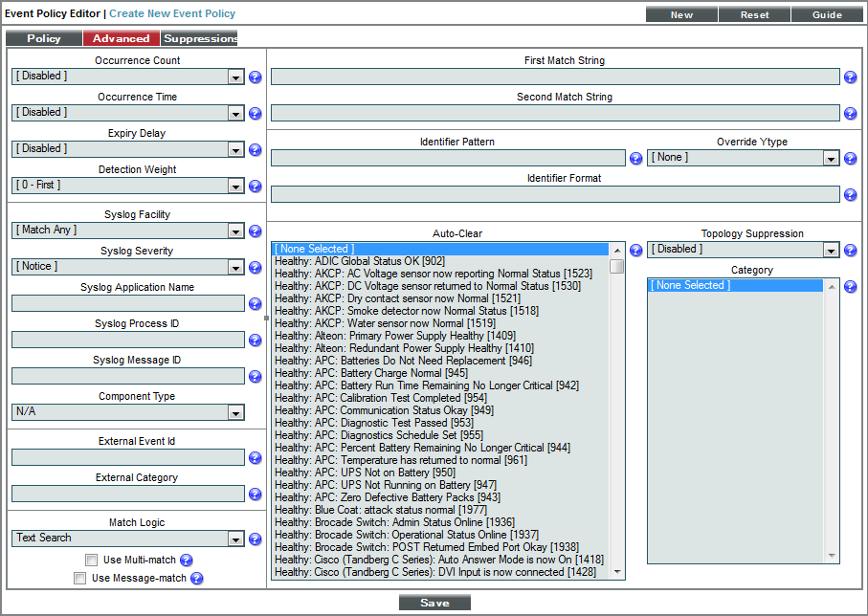The height and width of the screenshot is (616, 868).
Task: Click the Syslog Application Name field
Action: click(128, 303)
